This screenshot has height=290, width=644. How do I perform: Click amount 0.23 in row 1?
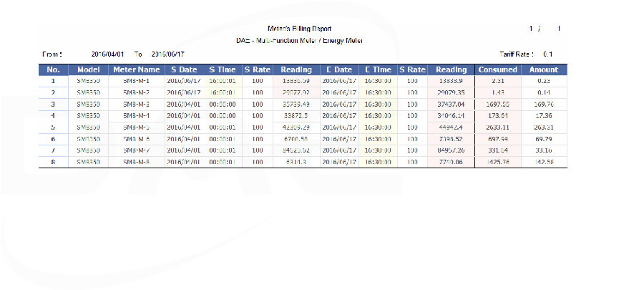coord(544,81)
